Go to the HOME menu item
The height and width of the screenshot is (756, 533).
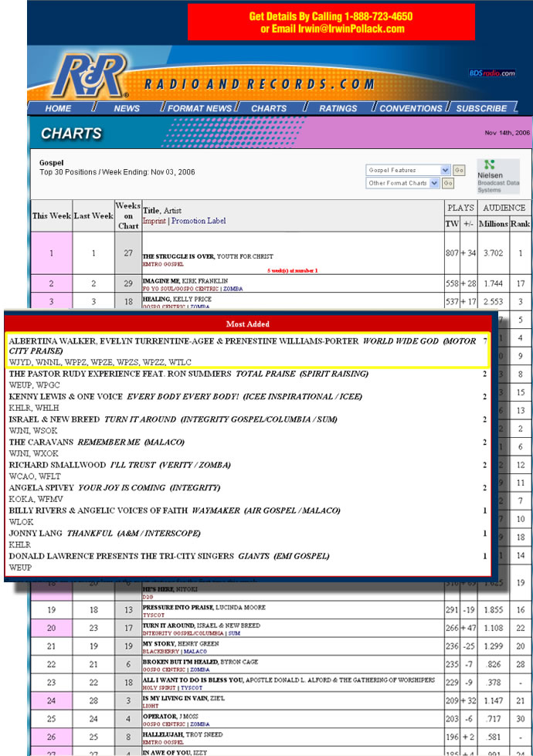click(x=58, y=109)
